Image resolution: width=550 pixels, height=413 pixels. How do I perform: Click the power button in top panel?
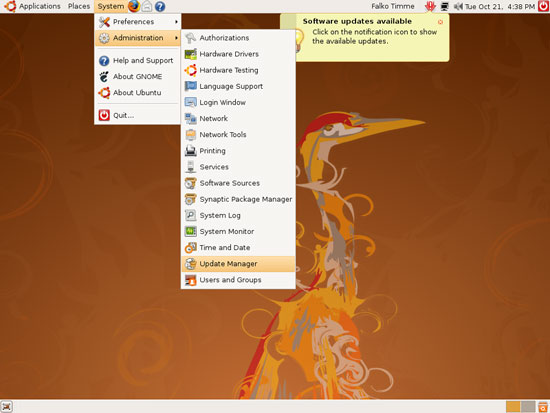click(x=543, y=6)
